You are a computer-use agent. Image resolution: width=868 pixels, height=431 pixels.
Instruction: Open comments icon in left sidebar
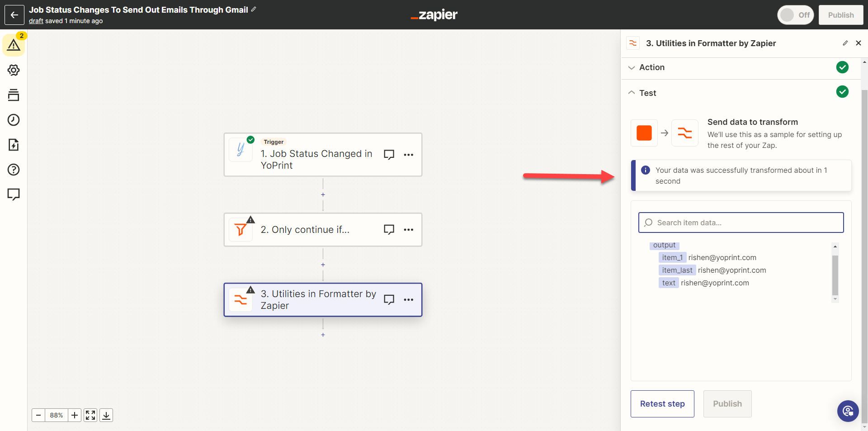pos(14,194)
